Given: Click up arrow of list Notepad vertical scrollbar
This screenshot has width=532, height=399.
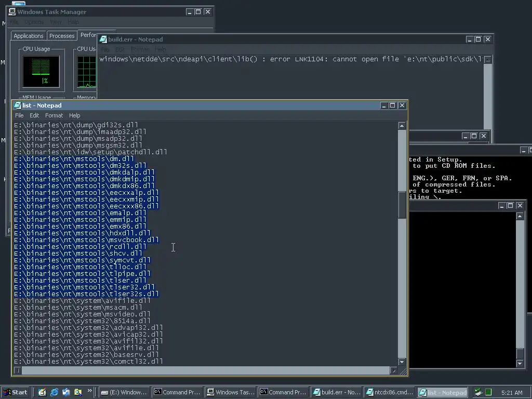Looking at the screenshot, I should [x=402, y=126].
